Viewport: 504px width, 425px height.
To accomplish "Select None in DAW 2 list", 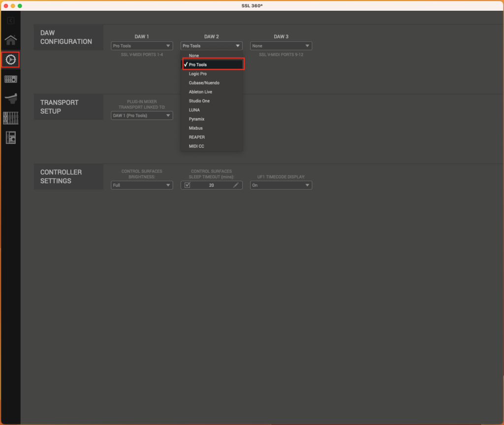I will [212, 56].
